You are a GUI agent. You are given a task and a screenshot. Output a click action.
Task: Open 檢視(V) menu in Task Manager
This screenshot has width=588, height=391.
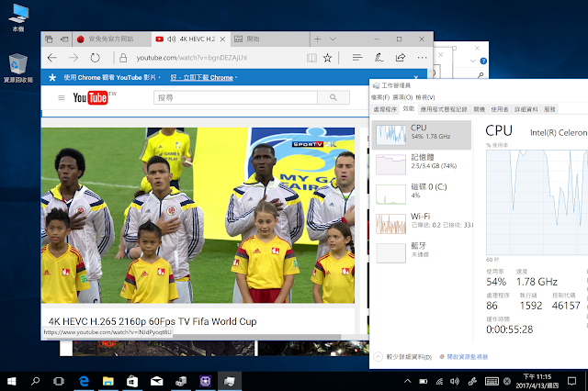click(x=425, y=97)
